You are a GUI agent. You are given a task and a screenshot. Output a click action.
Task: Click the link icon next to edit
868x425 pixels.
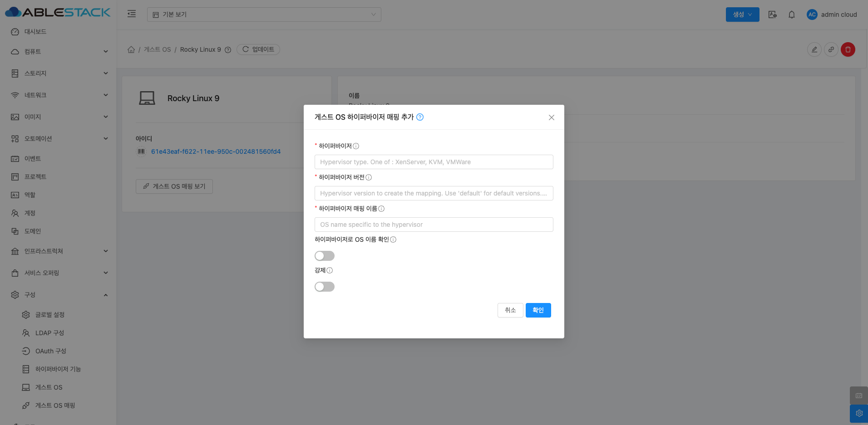(831, 49)
